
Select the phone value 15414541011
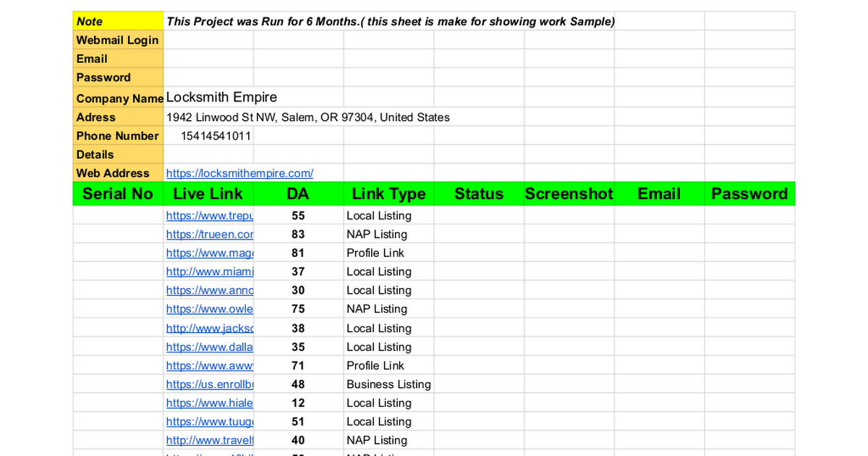pyautogui.click(x=216, y=136)
